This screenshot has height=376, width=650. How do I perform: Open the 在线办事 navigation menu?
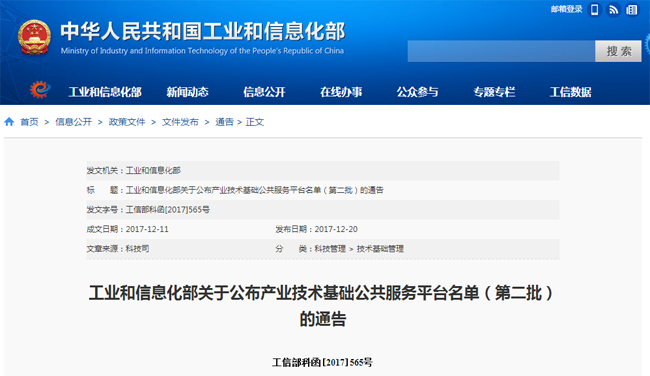pyautogui.click(x=341, y=92)
